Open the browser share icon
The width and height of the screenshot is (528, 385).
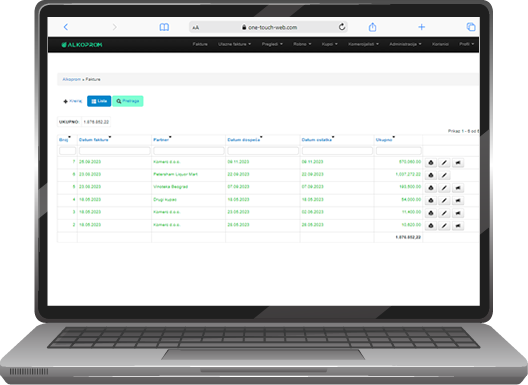(x=372, y=27)
